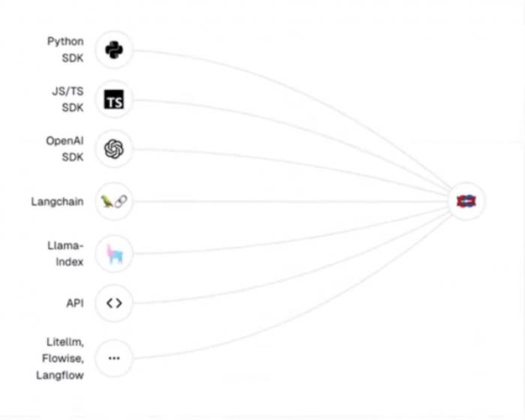Click the Python logo icon
525x420 pixels.
tap(114, 50)
